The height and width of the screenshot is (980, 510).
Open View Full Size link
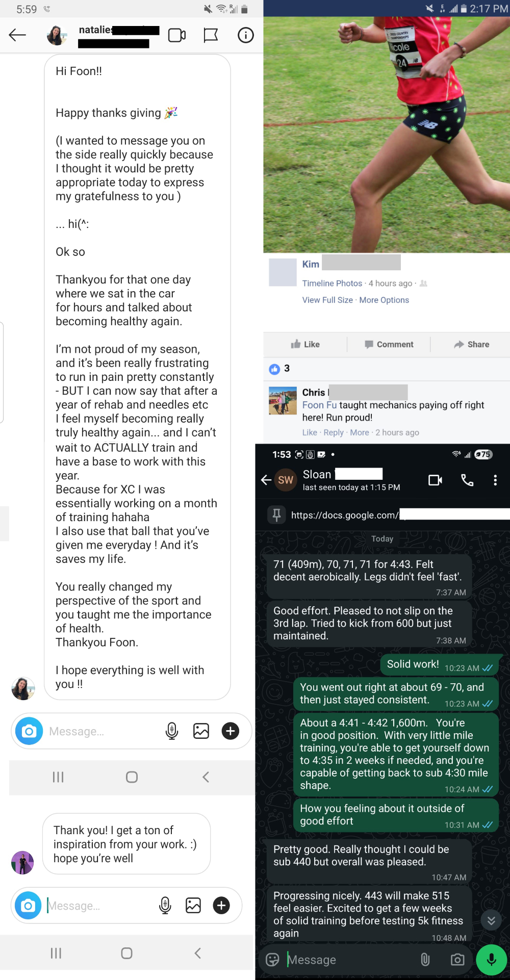(327, 300)
